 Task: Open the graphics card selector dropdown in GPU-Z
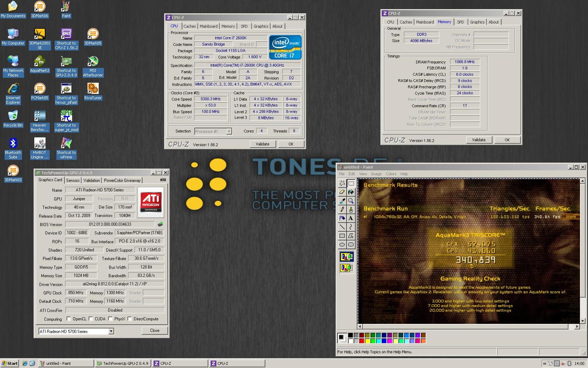[111, 331]
